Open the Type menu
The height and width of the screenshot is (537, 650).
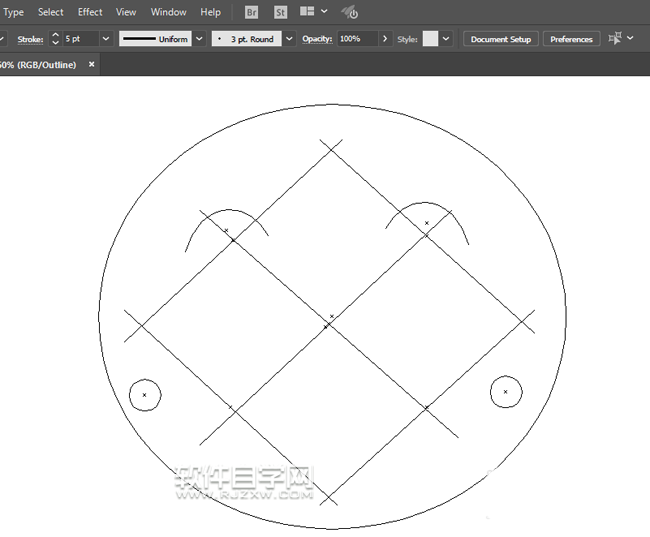(x=14, y=12)
